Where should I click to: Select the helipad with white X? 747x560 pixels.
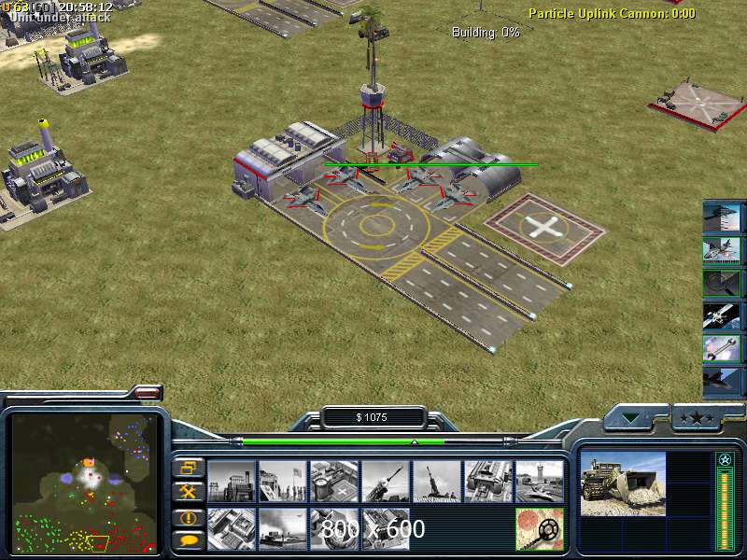(544, 228)
